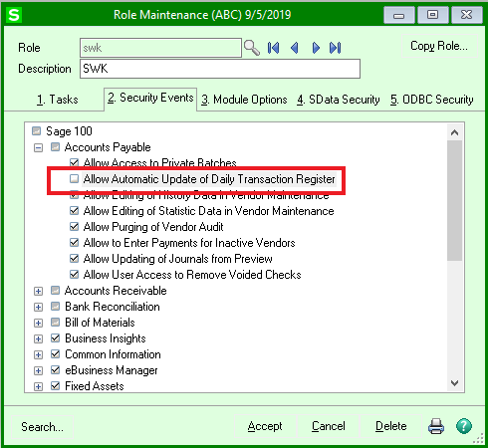Expand the Bill of Materials node
Image resolution: width=488 pixels, height=448 pixels.
(38, 323)
